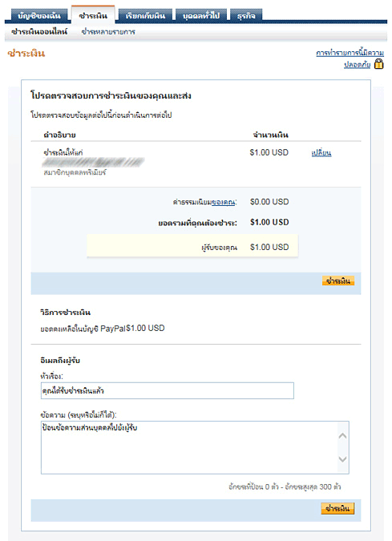Image resolution: width=392 pixels, height=541 pixels.
Task: Focus the หัวเรื่อง subject field
Action: 168,390
